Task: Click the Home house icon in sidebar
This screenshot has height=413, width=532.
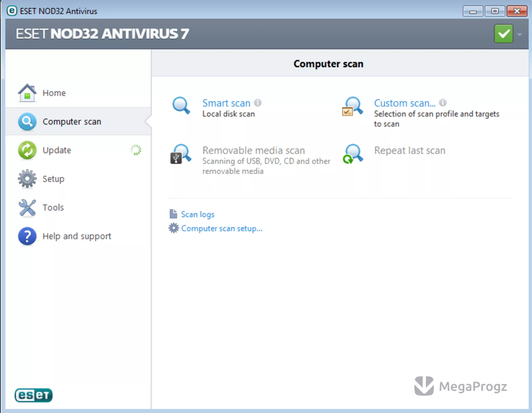Action: click(x=27, y=93)
